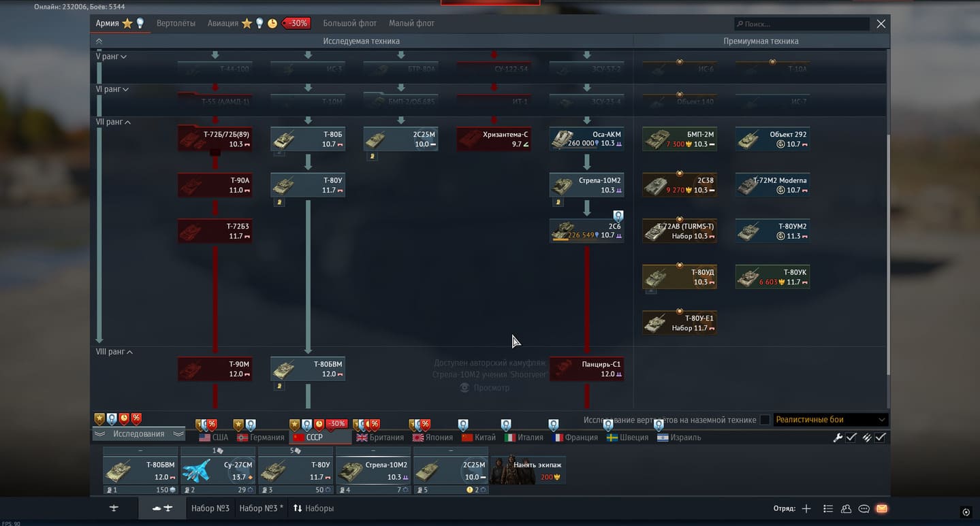
Task: Open the squad list icon
Action: (828, 509)
